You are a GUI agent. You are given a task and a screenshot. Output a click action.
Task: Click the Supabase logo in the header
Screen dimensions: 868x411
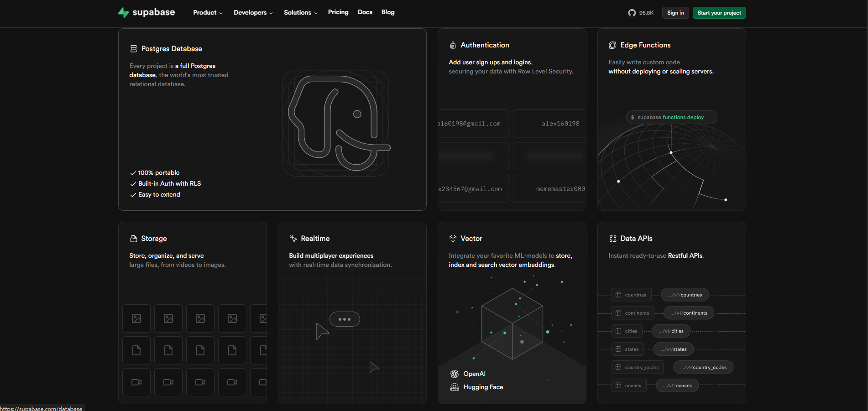(146, 12)
